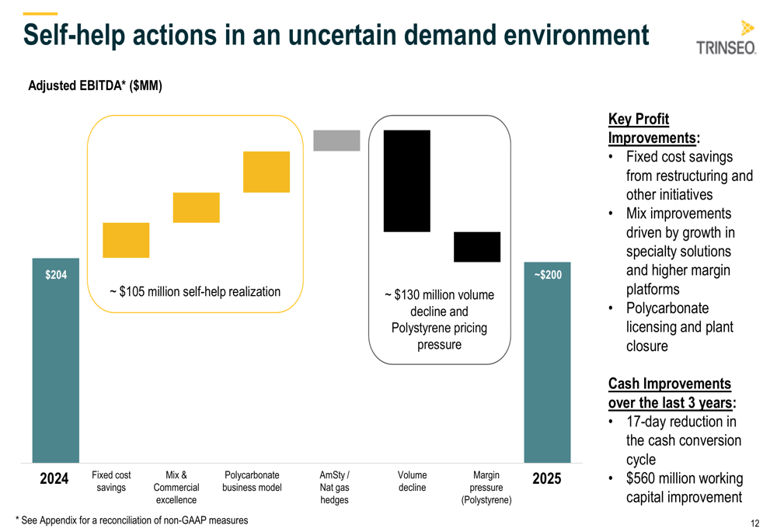
Task: Click the Fixed cost savings yellow bar
Action: [x=126, y=240]
